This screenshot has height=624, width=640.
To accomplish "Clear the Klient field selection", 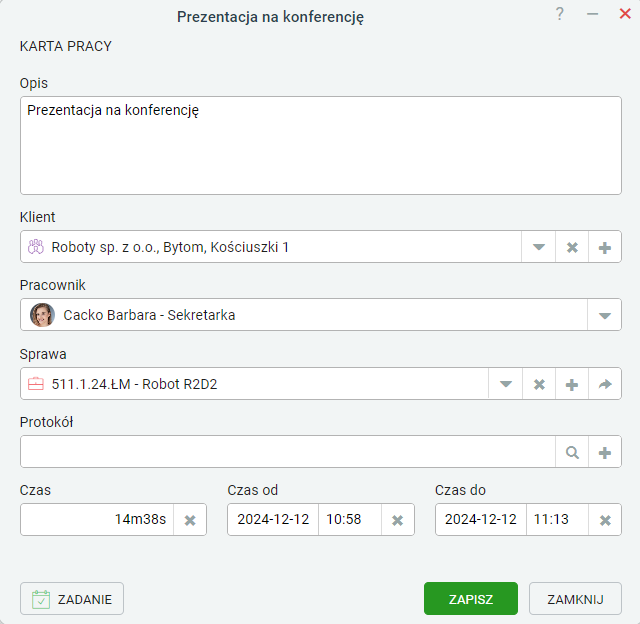I will [572, 247].
